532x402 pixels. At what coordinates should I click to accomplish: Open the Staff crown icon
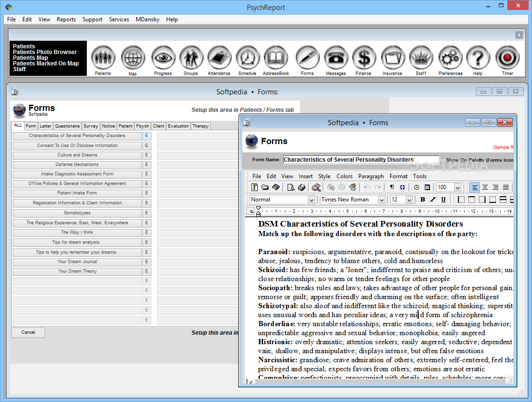click(421, 58)
